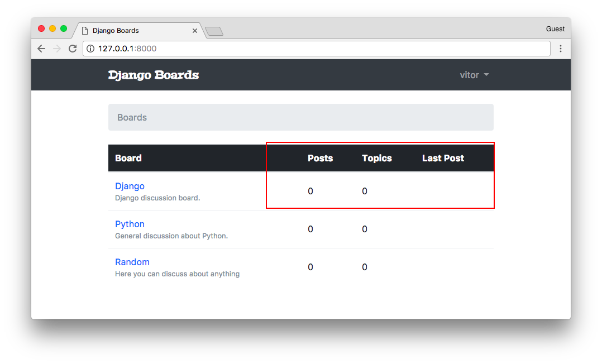Click the Last Post column header
The width and height of the screenshot is (602, 364).
click(x=443, y=158)
